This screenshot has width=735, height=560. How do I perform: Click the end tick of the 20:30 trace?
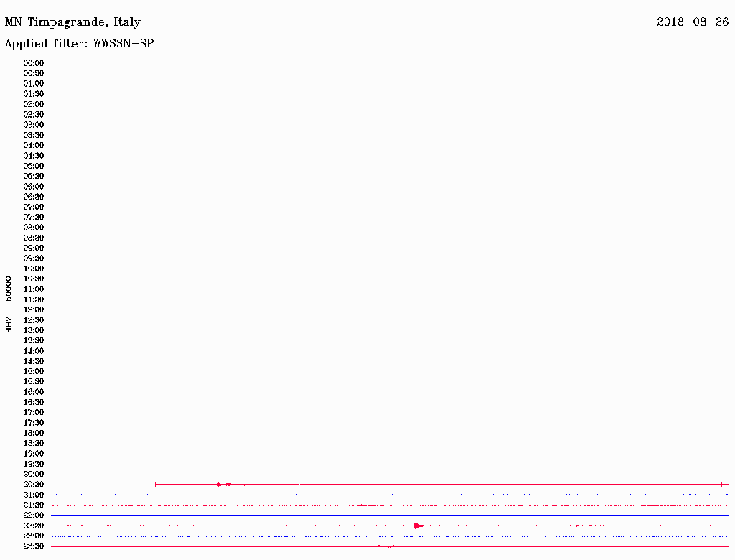pos(722,485)
